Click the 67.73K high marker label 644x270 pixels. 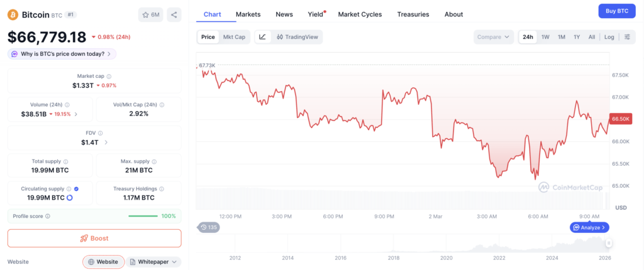pyautogui.click(x=207, y=65)
